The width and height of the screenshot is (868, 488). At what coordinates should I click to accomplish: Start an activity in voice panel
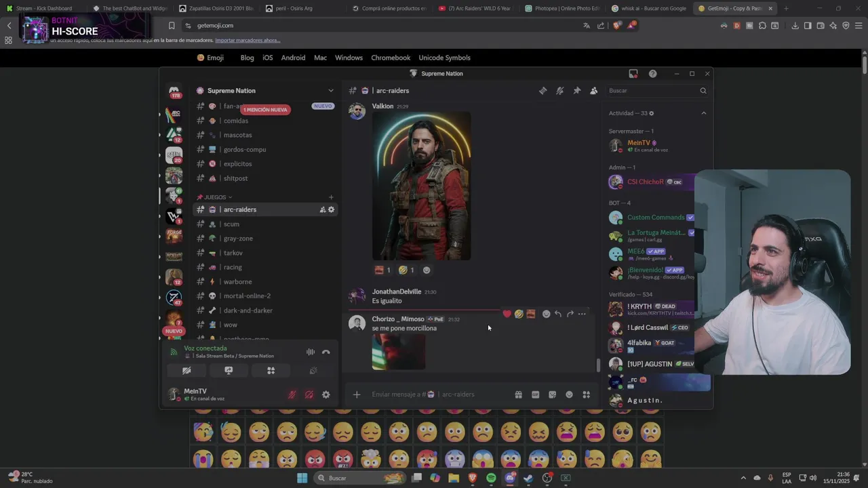tap(271, 371)
